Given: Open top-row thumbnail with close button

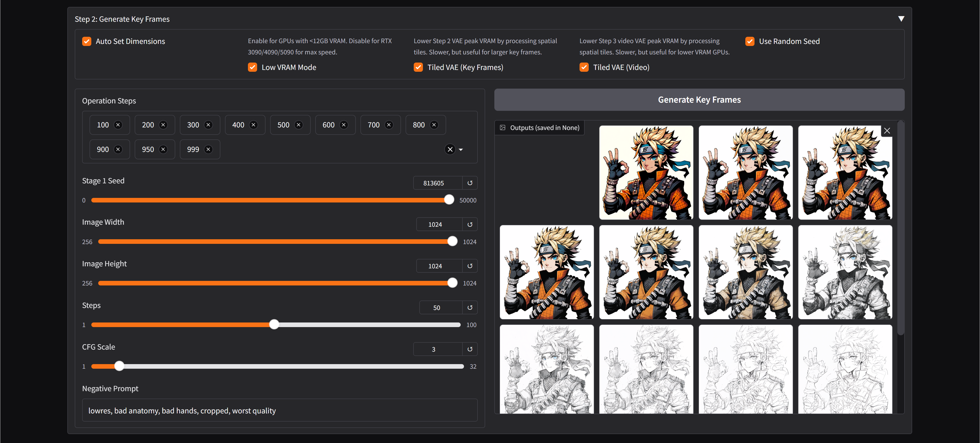Looking at the screenshot, I should tap(845, 173).
